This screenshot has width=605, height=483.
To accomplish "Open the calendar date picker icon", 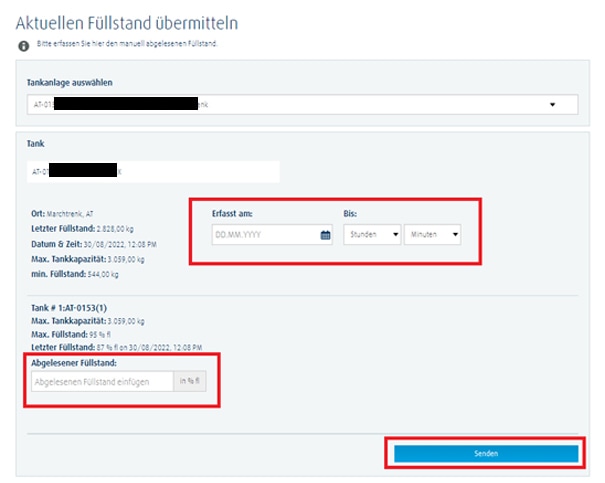I will point(325,235).
